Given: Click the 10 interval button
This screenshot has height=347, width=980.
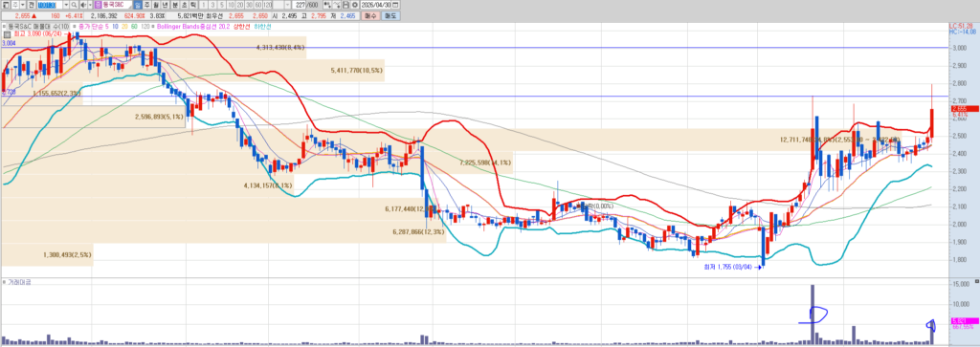Looking at the screenshot, I should tap(232, 5).
